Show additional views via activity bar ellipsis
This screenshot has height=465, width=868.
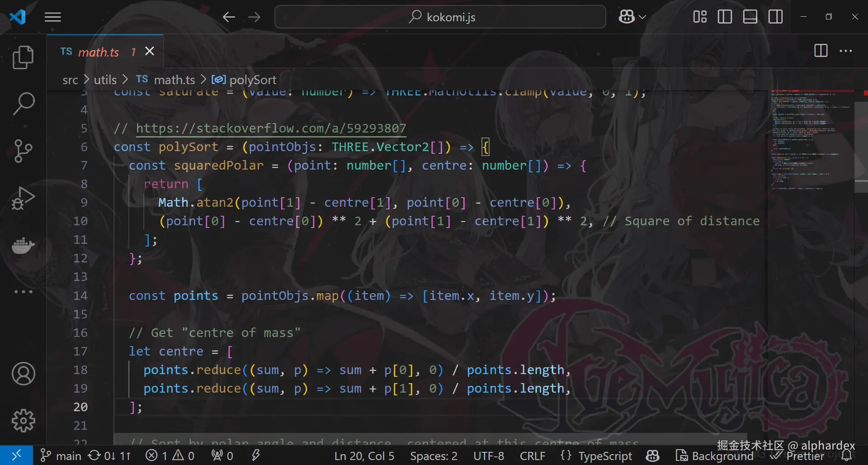(x=23, y=292)
